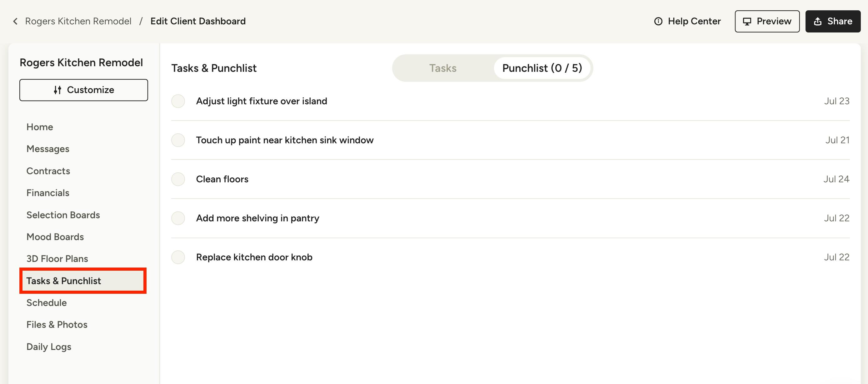Select the Punchlist (0 / 5) tab
This screenshot has height=384, width=868.
click(542, 68)
